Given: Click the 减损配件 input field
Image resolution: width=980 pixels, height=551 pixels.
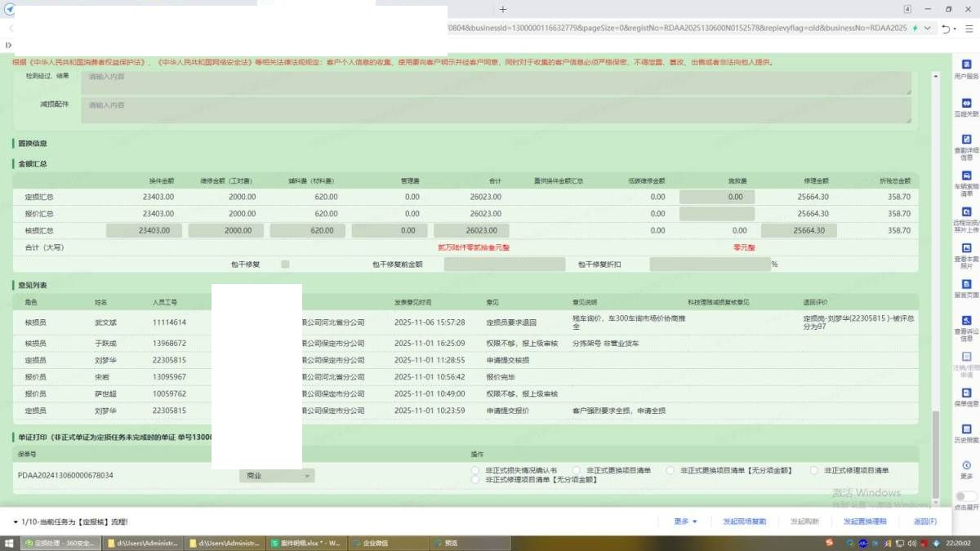Looking at the screenshot, I should coord(496,105).
